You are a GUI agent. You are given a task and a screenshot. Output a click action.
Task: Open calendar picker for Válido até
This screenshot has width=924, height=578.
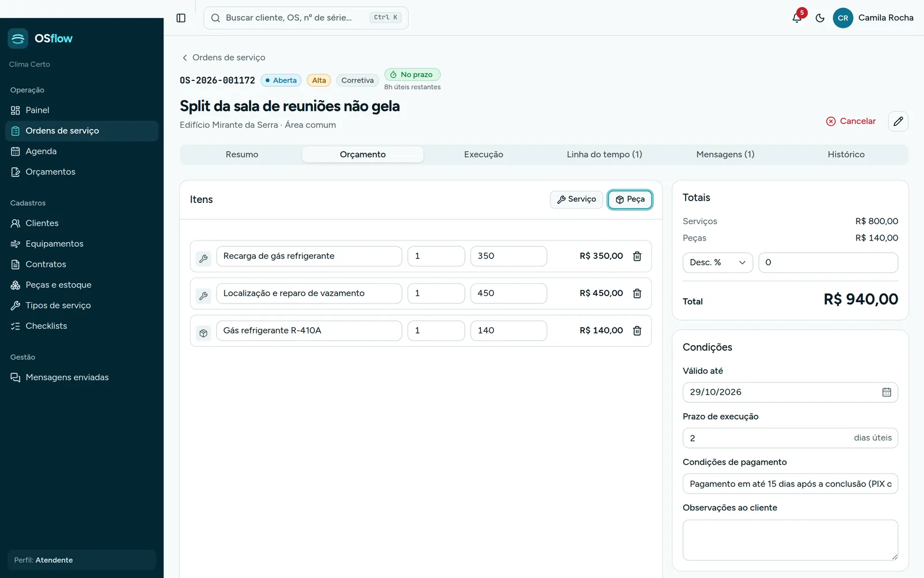pyautogui.click(x=886, y=392)
